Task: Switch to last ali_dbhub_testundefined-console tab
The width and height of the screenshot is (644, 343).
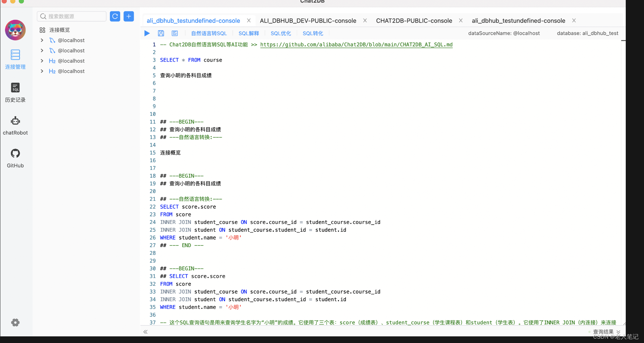Action: click(x=518, y=21)
